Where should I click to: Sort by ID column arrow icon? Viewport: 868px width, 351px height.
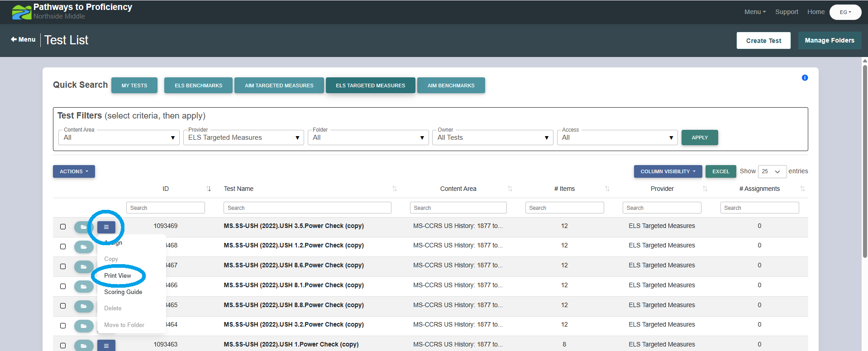[x=209, y=189]
